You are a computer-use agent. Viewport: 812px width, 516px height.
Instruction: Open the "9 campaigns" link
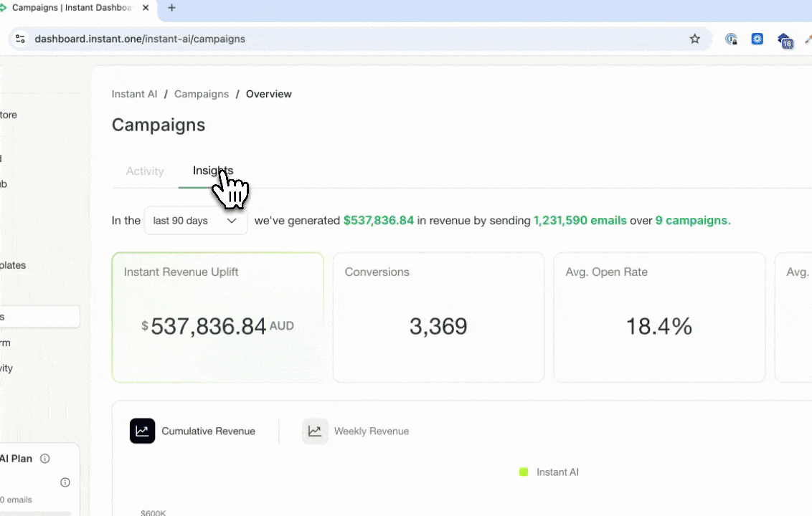pos(691,220)
